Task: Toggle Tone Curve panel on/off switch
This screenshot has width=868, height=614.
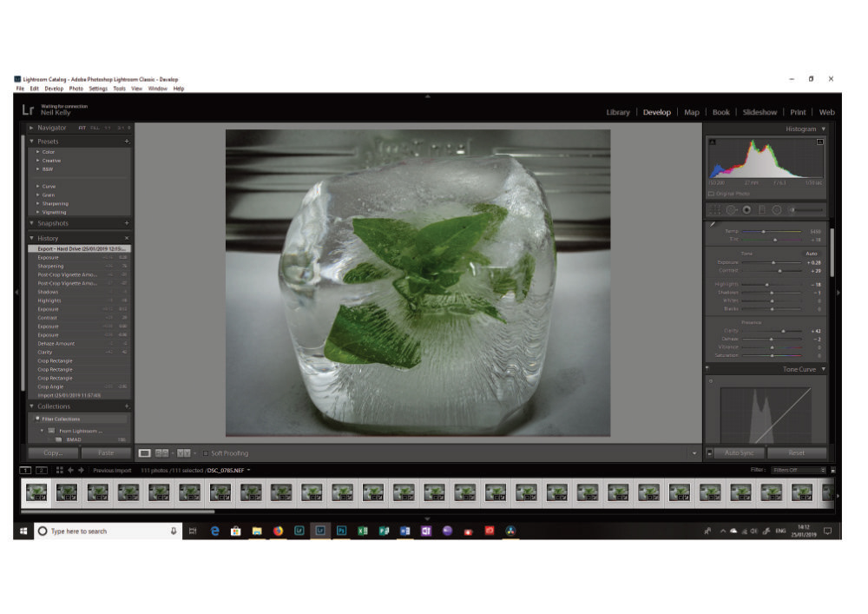Action: pyautogui.click(x=707, y=368)
